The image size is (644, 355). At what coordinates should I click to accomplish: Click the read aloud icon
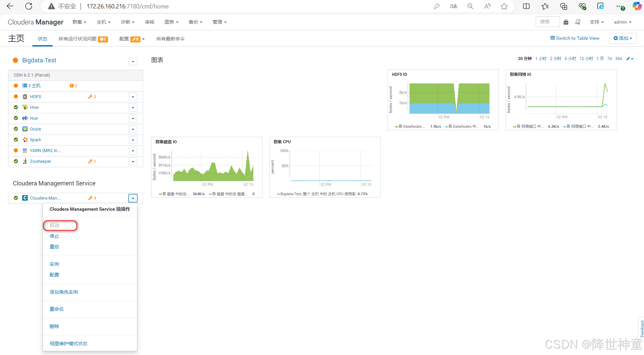pos(487,6)
